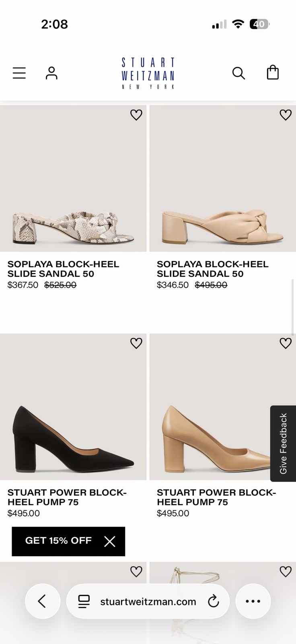Open the shopping bag
This screenshot has height=644, width=296.
pos(273,72)
